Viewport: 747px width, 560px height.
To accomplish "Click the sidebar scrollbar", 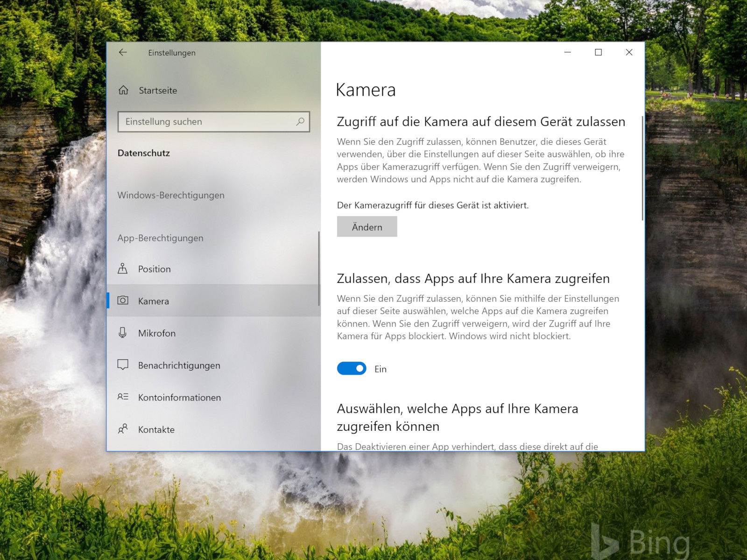I will (319, 268).
